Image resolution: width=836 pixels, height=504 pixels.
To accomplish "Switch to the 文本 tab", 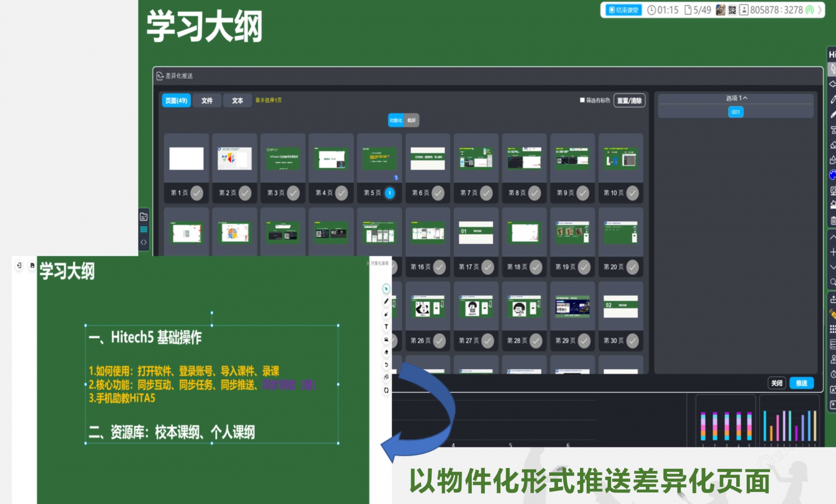I will pos(237,101).
